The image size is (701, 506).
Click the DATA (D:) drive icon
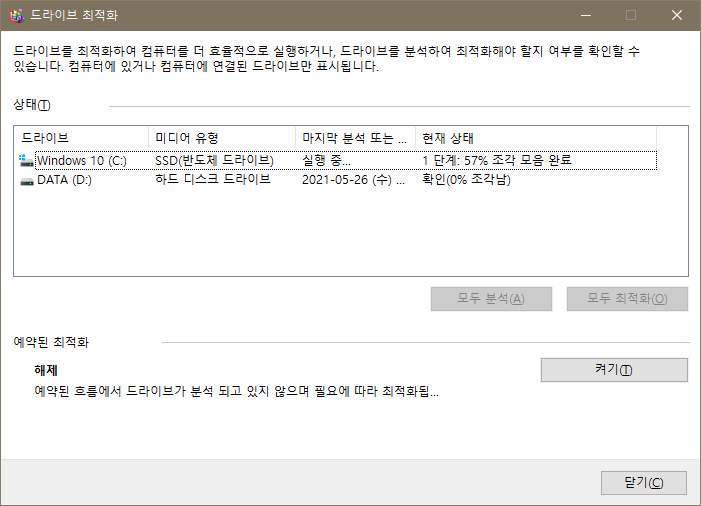tap(27, 181)
